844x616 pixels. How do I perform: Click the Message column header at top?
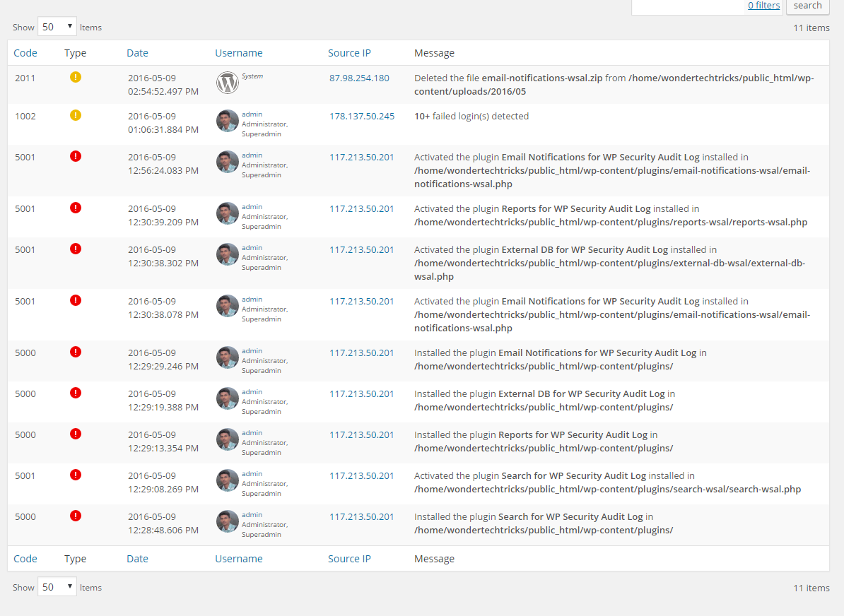click(x=435, y=53)
